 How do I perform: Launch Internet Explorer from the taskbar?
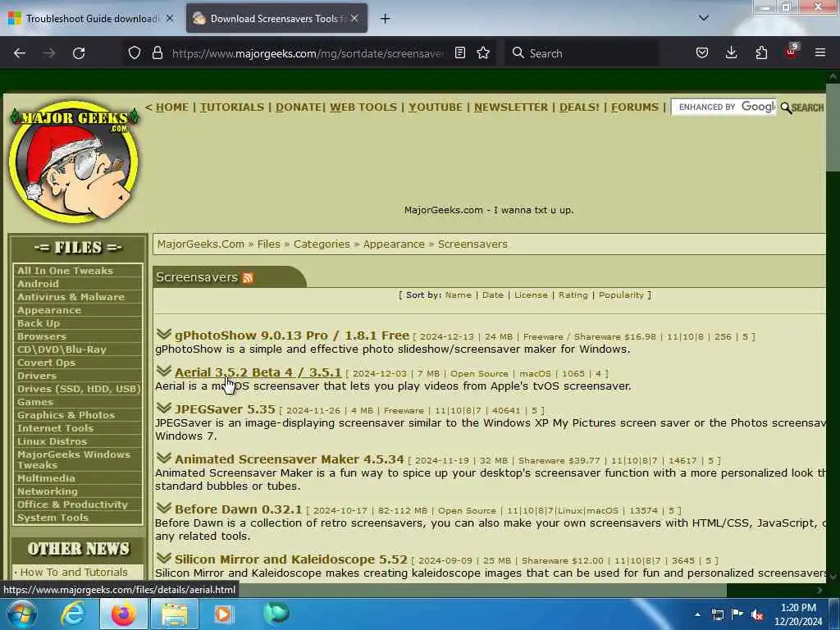click(x=73, y=614)
